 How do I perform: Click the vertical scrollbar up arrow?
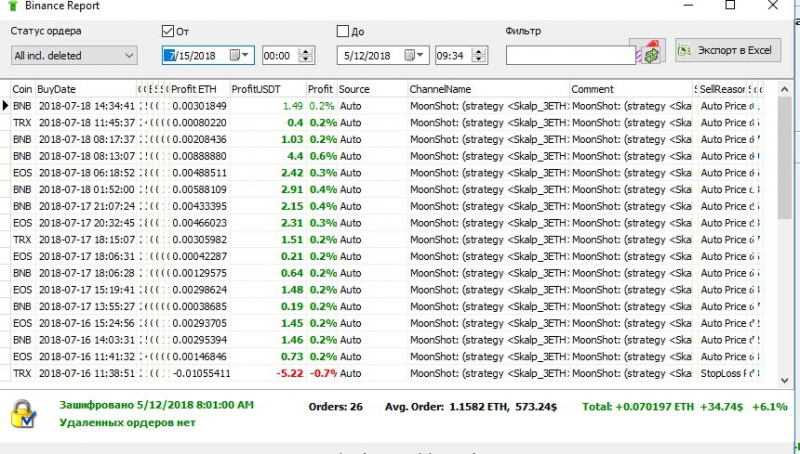(x=784, y=90)
